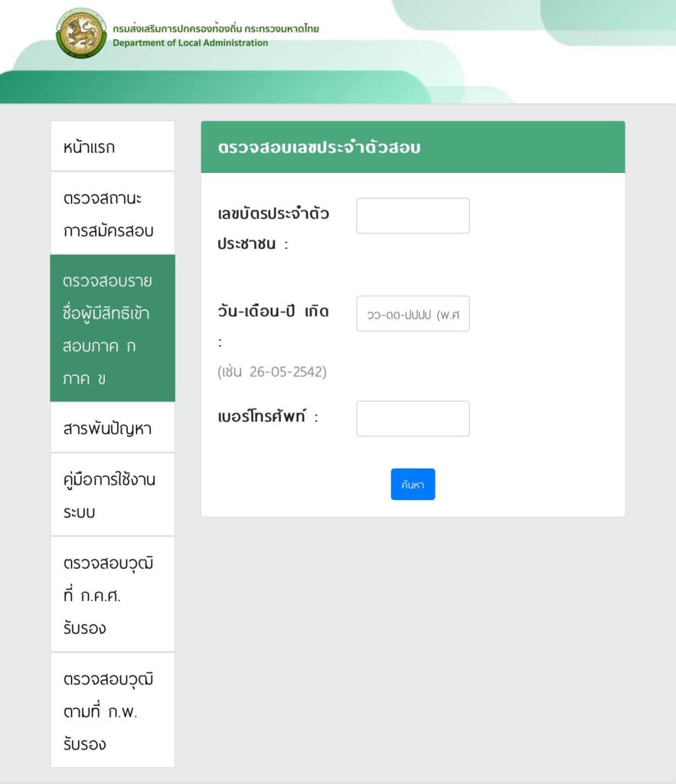Image resolution: width=676 pixels, height=784 pixels.
Task: Open คู่มือการใช้งานระบบ page
Action: [113, 495]
